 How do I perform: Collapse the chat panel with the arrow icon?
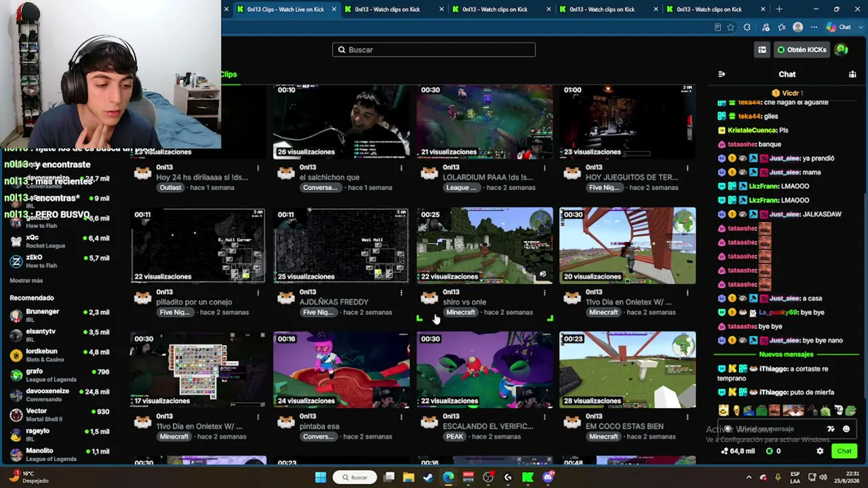[x=722, y=74]
